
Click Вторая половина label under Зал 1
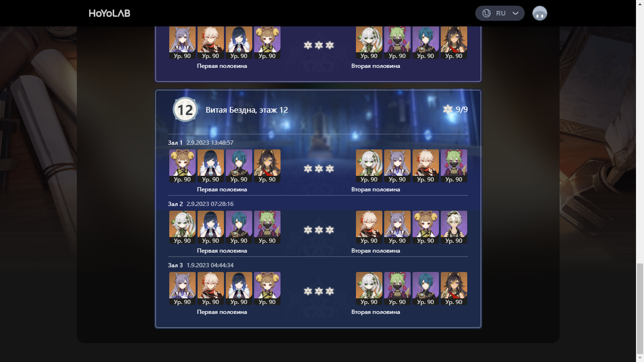(376, 189)
